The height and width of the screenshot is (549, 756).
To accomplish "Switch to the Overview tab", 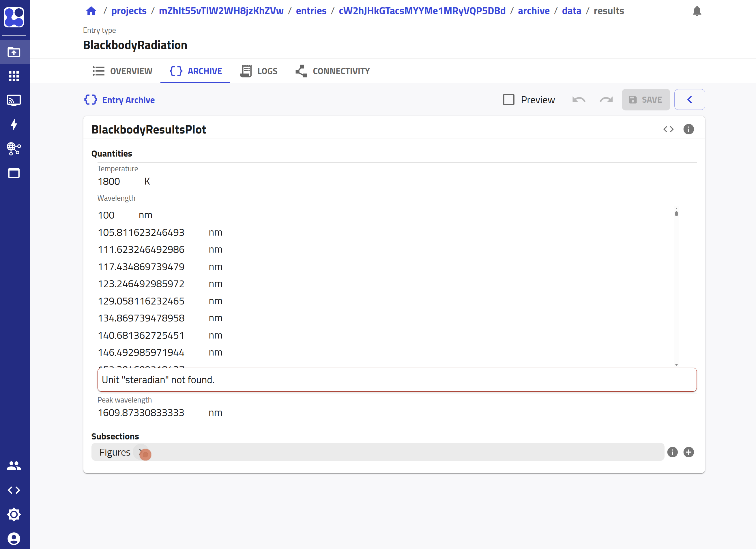I will point(122,71).
